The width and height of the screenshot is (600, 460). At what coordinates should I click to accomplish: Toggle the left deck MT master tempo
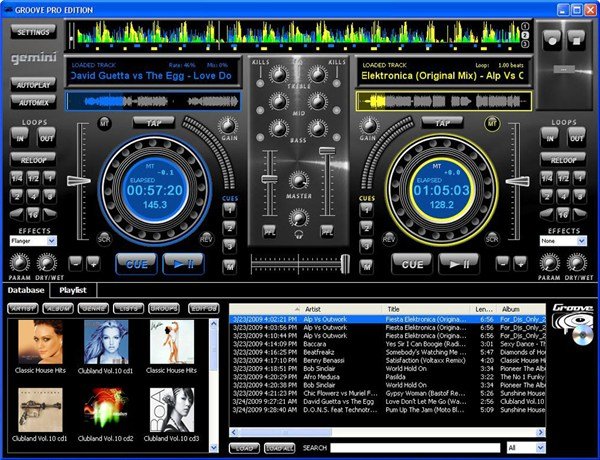104,124
